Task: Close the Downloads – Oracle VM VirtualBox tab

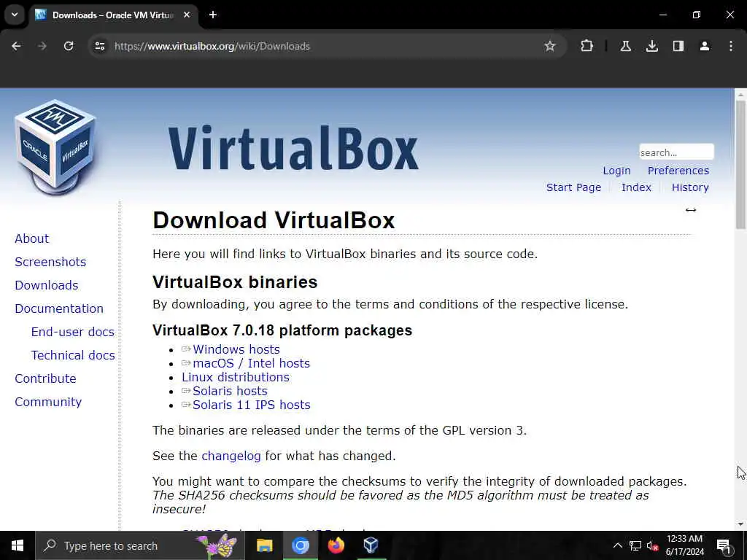Action: click(x=187, y=15)
